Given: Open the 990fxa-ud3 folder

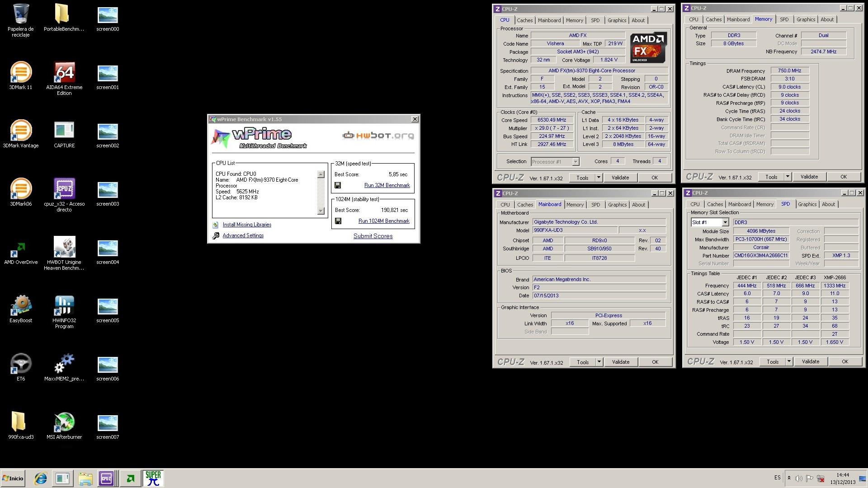Looking at the screenshot, I should coord(21,425).
